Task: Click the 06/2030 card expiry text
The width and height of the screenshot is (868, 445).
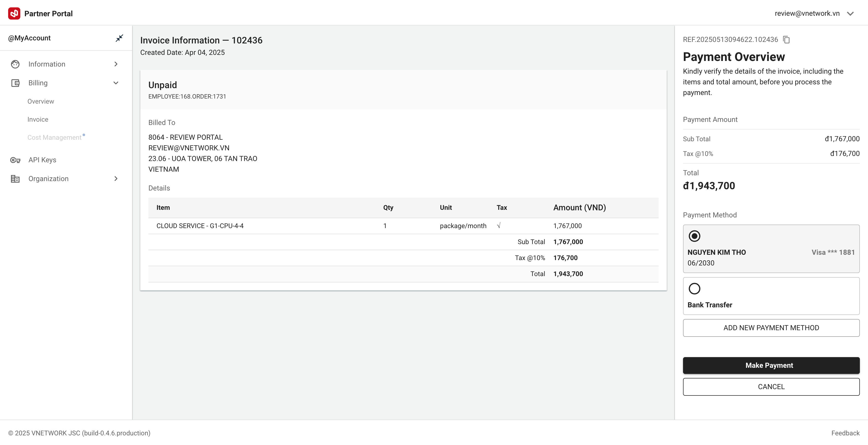Action: pyautogui.click(x=701, y=263)
